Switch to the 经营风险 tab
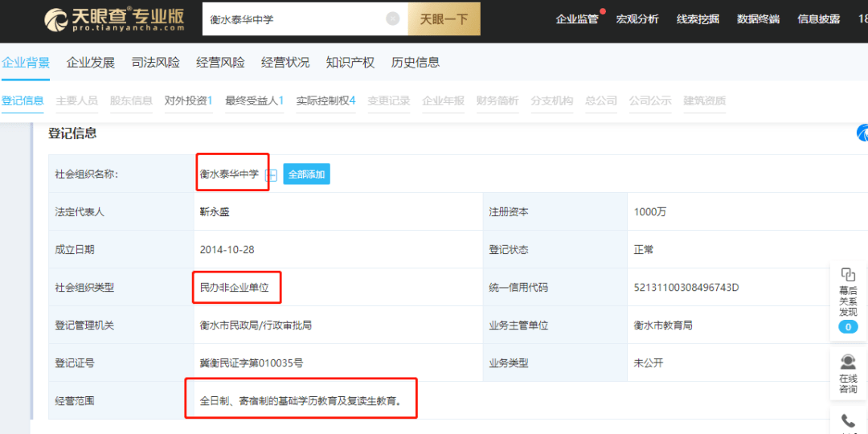The image size is (868, 434). point(220,63)
